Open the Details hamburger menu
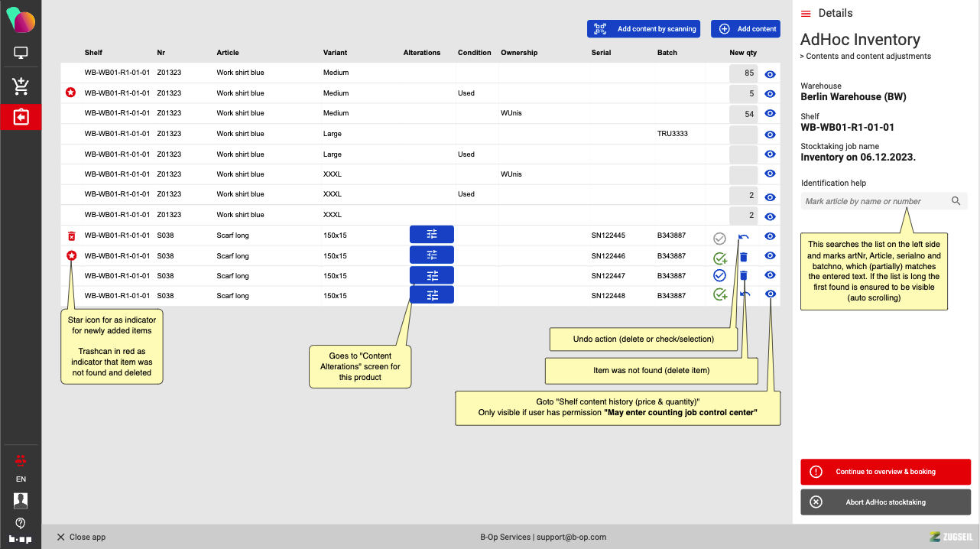Viewport: 980px width, 549px height. point(806,14)
